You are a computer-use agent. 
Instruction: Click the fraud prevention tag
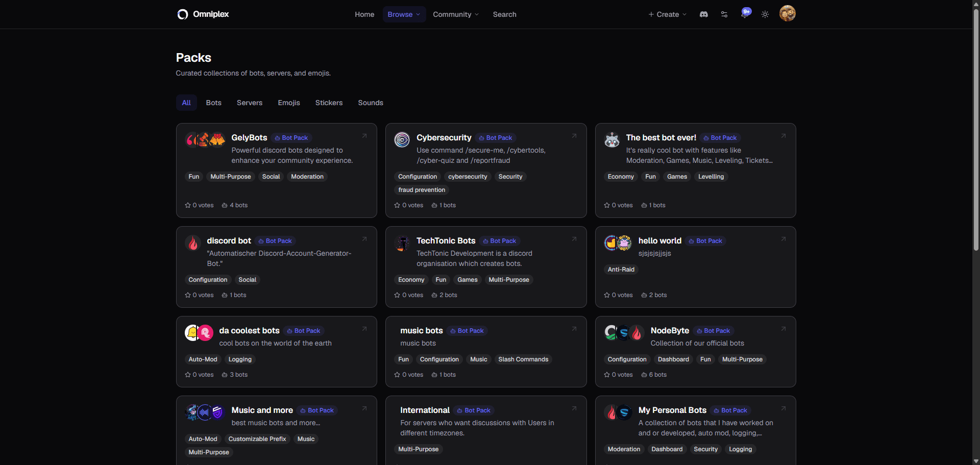tap(422, 190)
